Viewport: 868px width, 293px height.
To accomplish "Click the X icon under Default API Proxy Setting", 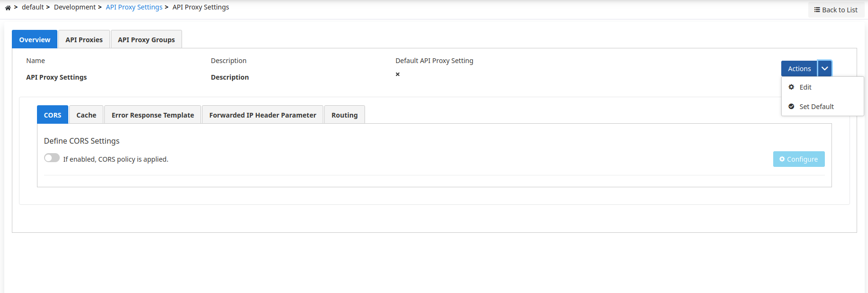I will [x=398, y=74].
